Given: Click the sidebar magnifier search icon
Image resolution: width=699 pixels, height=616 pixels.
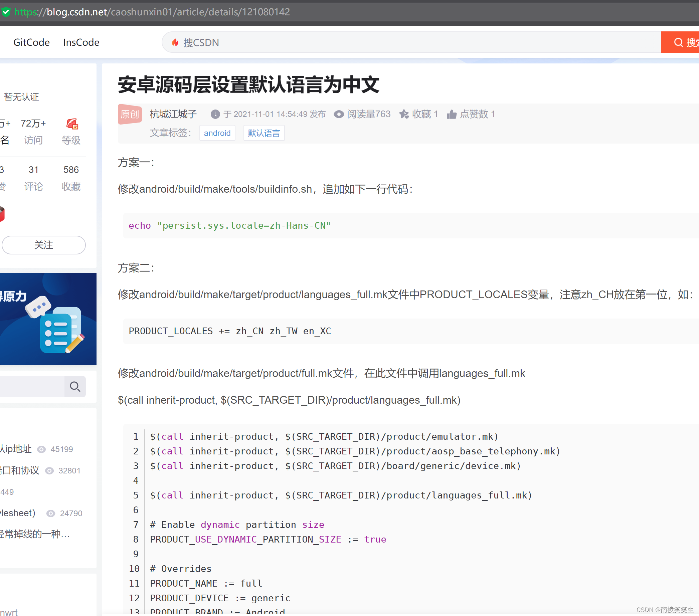Looking at the screenshot, I should point(75,387).
